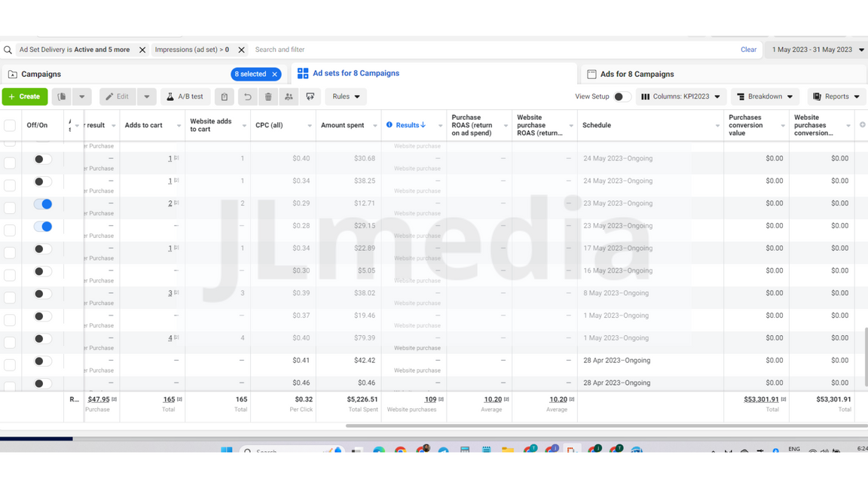Click the Clear filters link
Screen dimensions: 868x488
[748, 50]
